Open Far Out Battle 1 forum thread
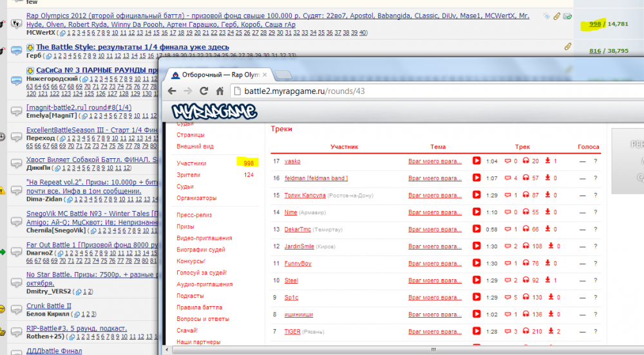This screenshot has height=355, width=644. 92,245
